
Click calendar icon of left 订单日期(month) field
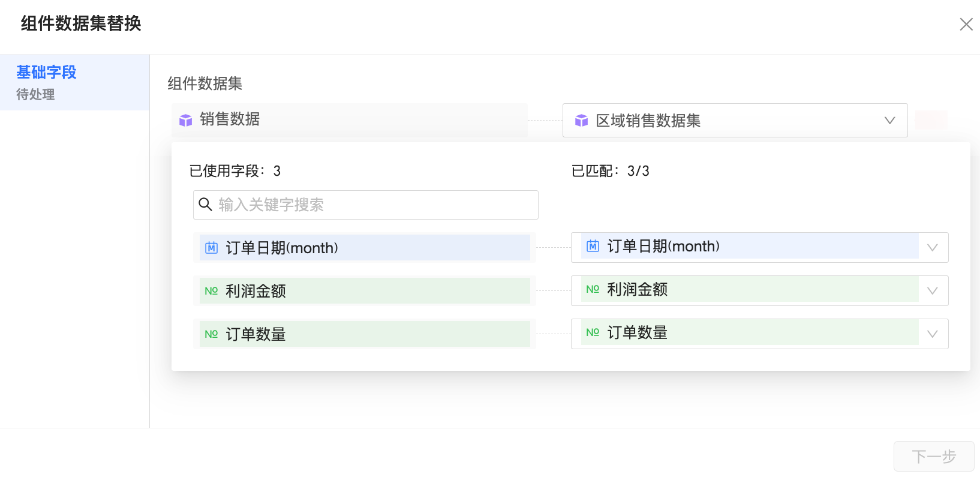coord(211,248)
